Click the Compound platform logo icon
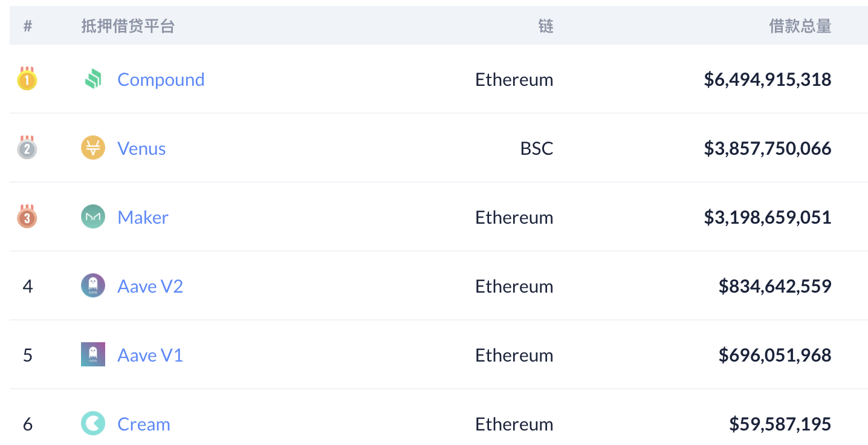The width and height of the screenshot is (868, 445). (94, 79)
